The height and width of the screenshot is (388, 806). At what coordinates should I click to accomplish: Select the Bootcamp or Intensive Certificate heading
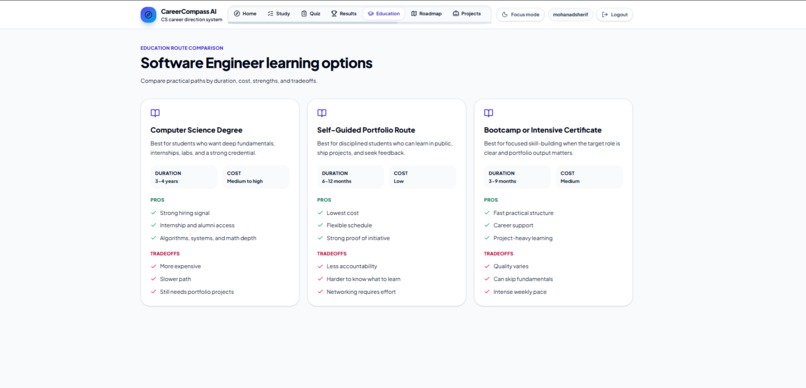pyautogui.click(x=542, y=130)
